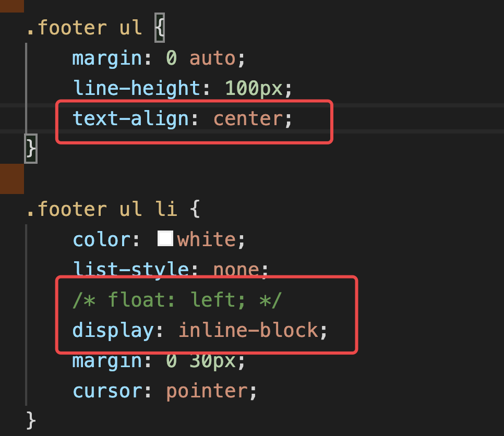Image resolution: width=504 pixels, height=436 pixels.
Task: Click the highlighted opening brace after .footer ul
Action: (x=160, y=28)
